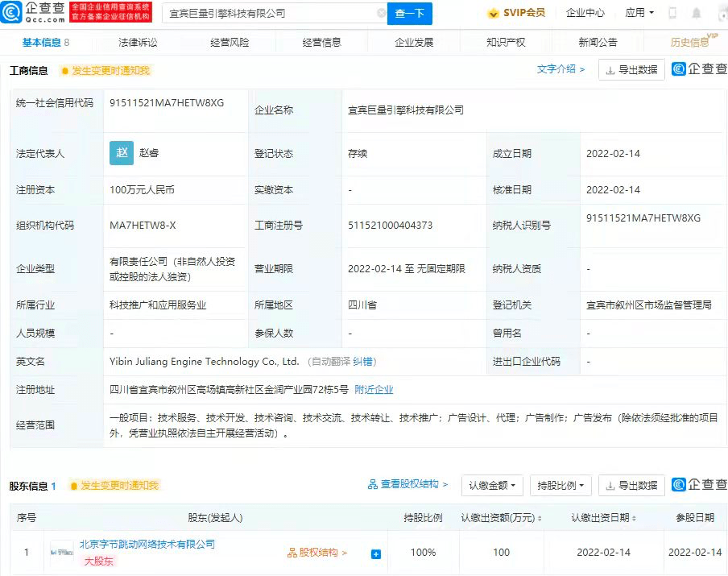Export business info via 导出数据 button
The width and height of the screenshot is (728, 576).
click(x=631, y=69)
